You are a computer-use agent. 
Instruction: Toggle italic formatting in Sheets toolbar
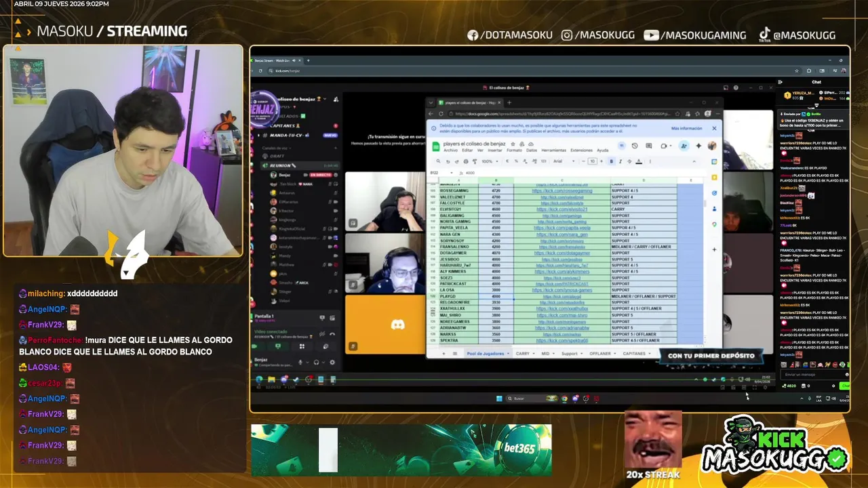(620, 161)
